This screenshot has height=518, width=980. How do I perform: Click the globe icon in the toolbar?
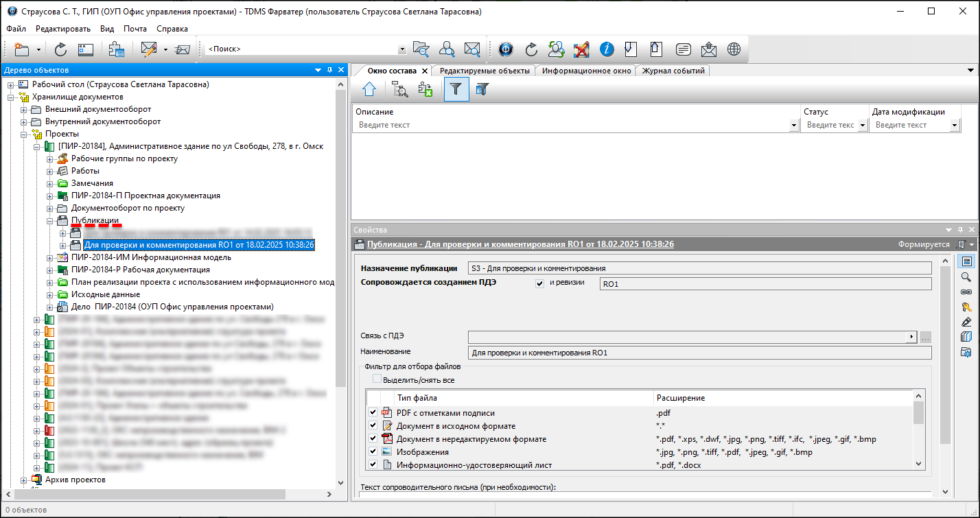(734, 49)
